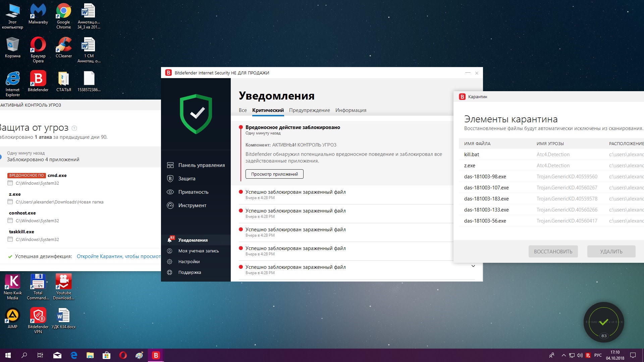Open the Youtube Downloader desktop shortcut
The image size is (644, 362).
64,287
